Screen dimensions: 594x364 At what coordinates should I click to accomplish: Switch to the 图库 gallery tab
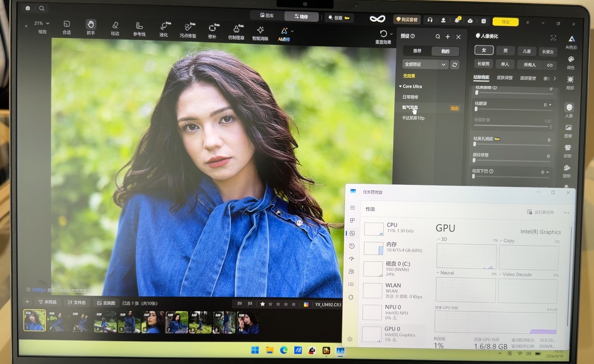tap(267, 15)
